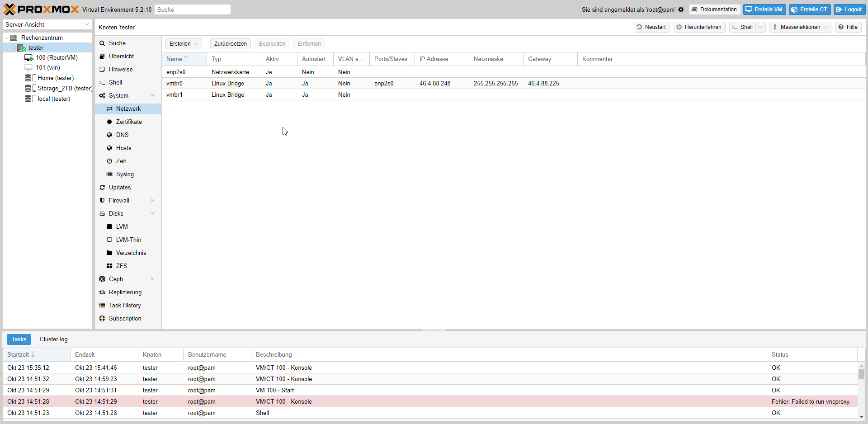Click the ZFS grid icon
868x424 pixels.
(109, 266)
